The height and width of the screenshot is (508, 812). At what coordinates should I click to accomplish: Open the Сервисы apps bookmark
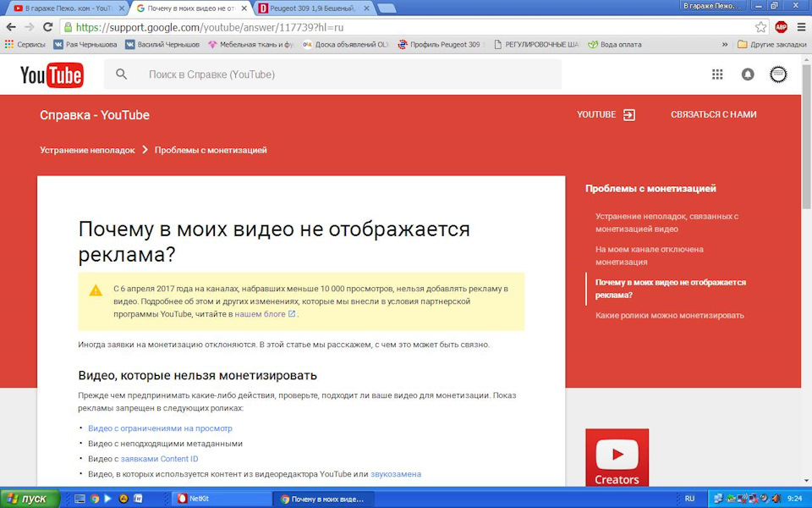(x=25, y=45)
